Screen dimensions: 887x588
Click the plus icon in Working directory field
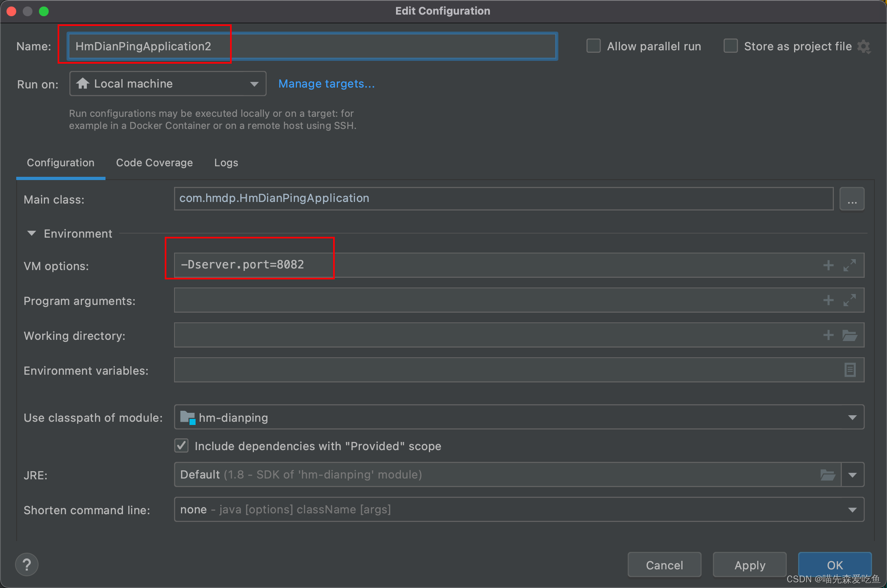point(828,335)
